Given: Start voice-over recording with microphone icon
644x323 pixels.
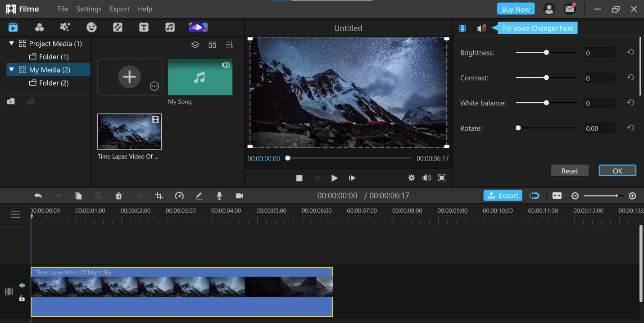Looking at the screenshot, I should (x=219, y=196).
